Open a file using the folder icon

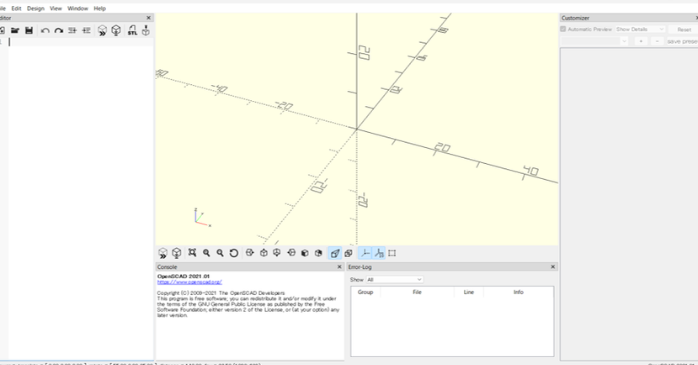pos(15,30)
